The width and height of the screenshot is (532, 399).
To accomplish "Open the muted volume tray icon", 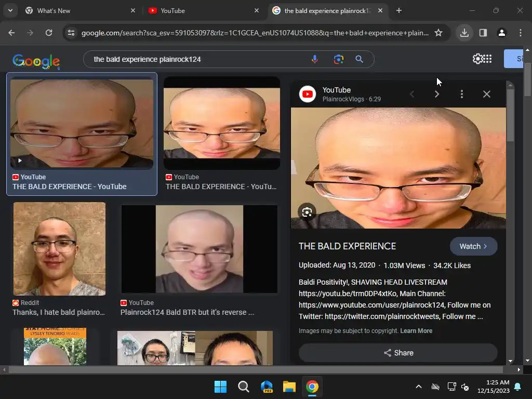I will pos(465,387).
